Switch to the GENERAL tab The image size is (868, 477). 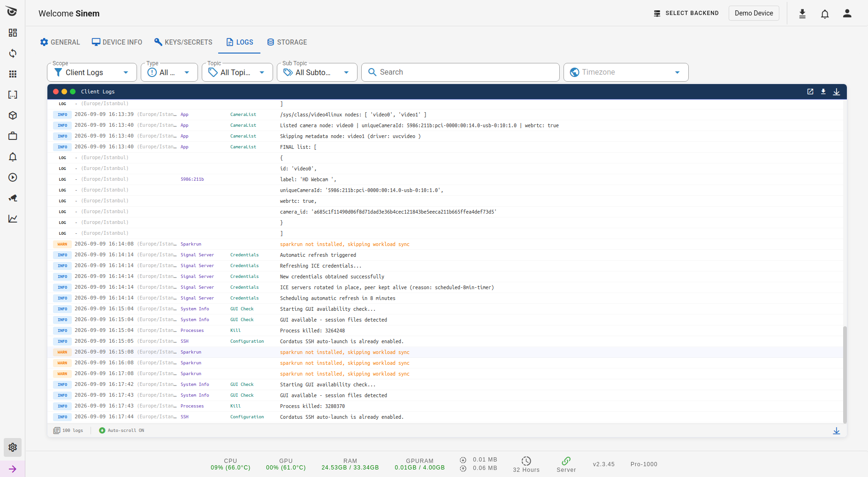click(x=60, y=42)
